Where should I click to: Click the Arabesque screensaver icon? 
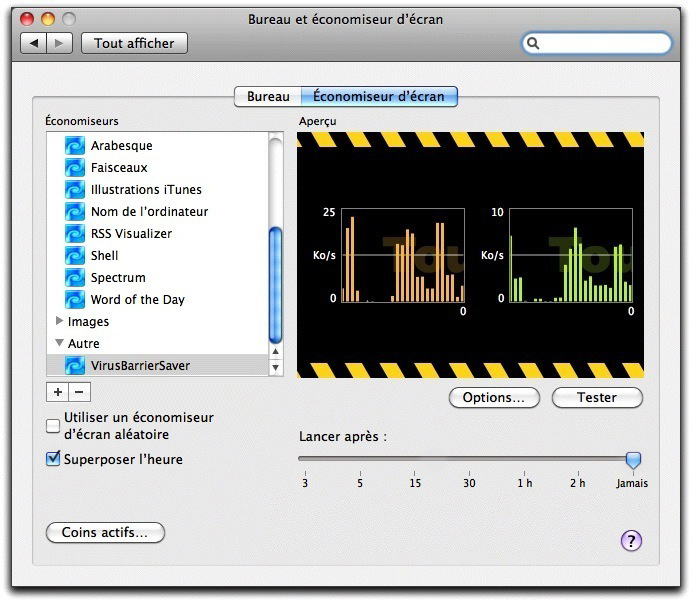75,146
